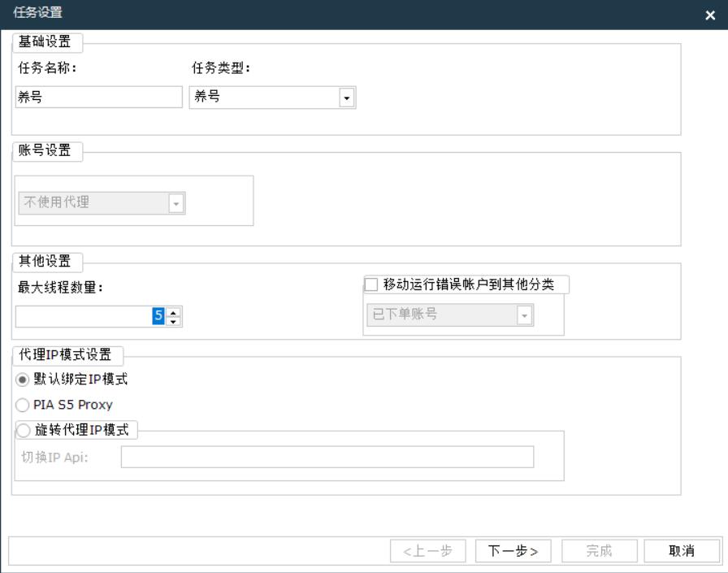The width and height of the screenshot is (728, 573).
Task: Open the 任务类型 dropdown arrow
Action: [x=347, y=98]
